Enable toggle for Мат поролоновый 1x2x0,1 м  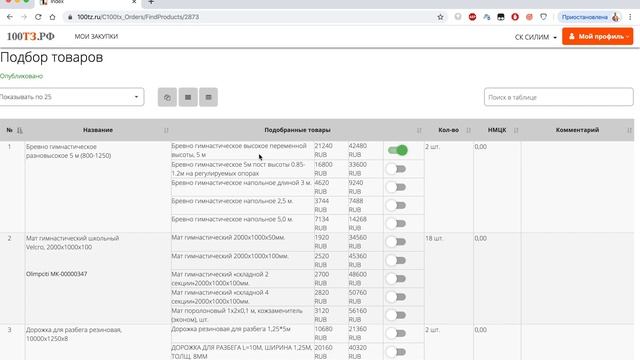pyautogui.click(x=396, y=315)
